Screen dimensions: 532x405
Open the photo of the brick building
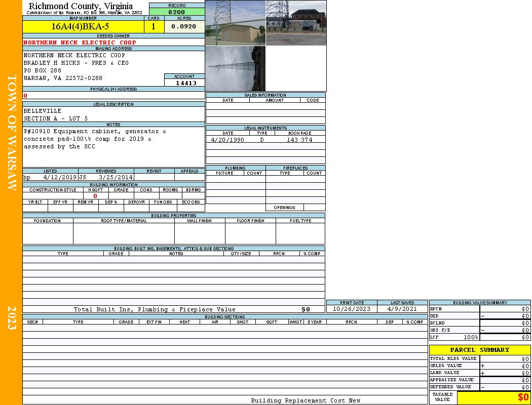click(296, 23)
